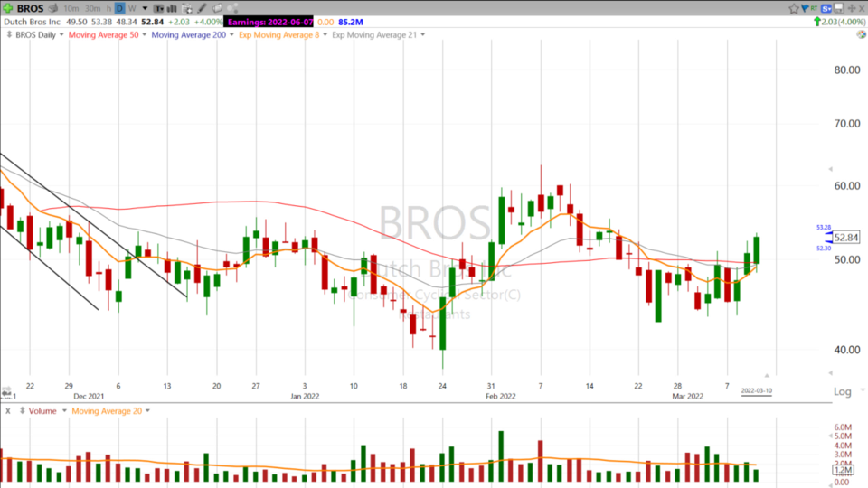Click the 52.84 current price marker
This screenshot has height=488, width=868.
[846, 238]
